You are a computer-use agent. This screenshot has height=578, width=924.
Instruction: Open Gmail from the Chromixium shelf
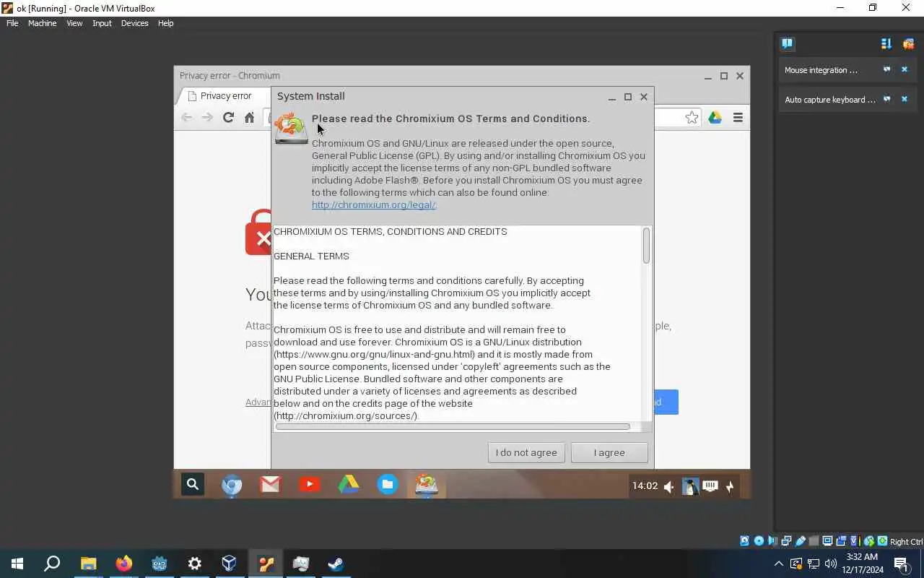click(270, 485)
